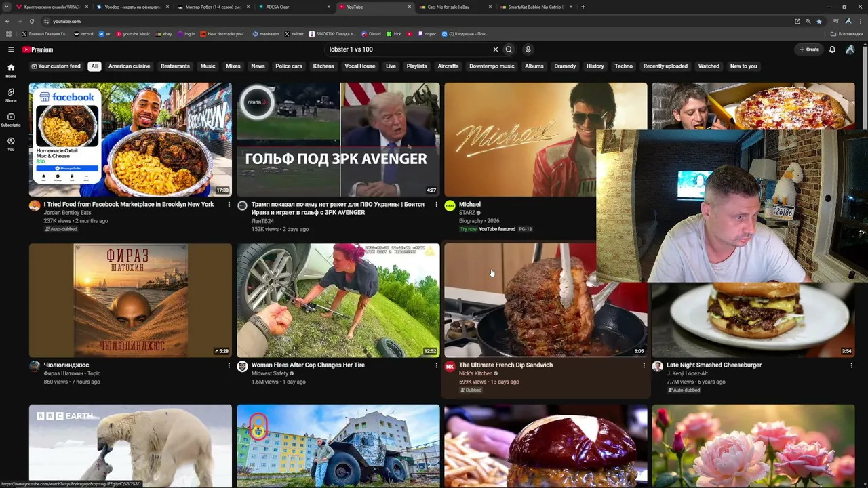
Task: Select the Vocal House filter chip
Action: 360,66
